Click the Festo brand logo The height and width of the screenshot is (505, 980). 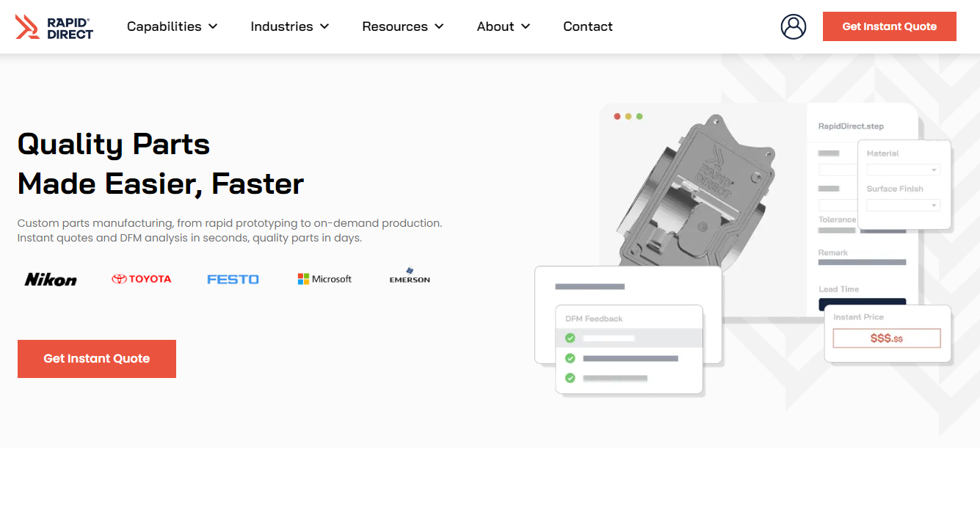[x=233, y=279]
